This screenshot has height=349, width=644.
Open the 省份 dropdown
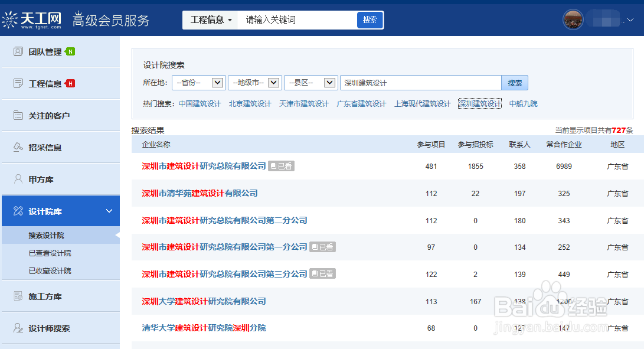(x=198, y=83)
